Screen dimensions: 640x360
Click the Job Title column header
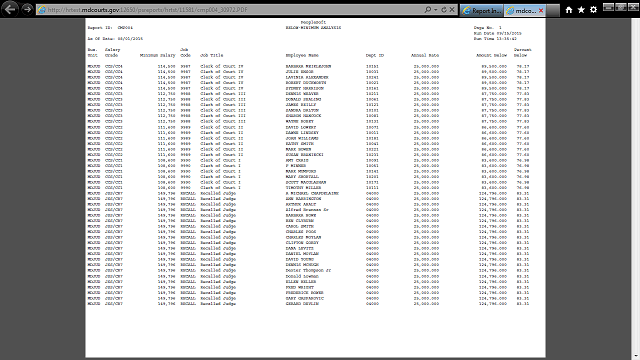211,55
